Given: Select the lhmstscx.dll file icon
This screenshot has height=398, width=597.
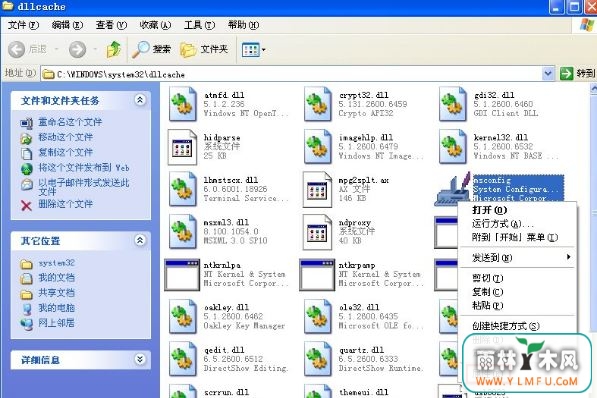Looking at the screenshot, I should (183, 189).
